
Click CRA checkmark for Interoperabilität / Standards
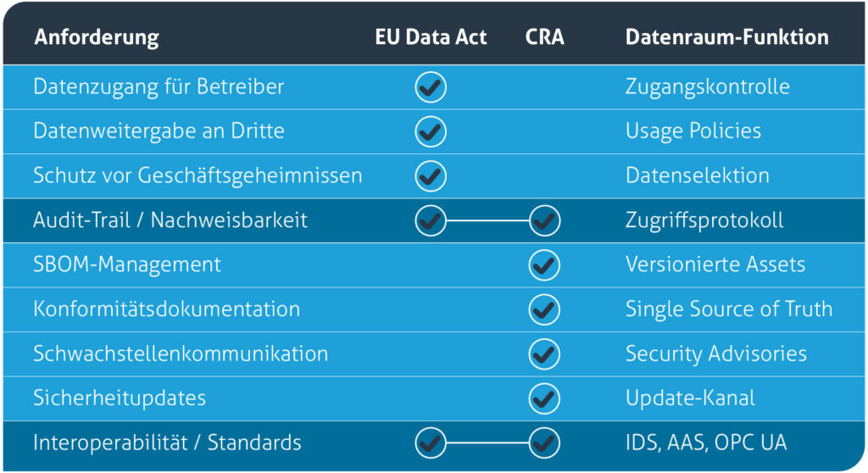(545, 442)
